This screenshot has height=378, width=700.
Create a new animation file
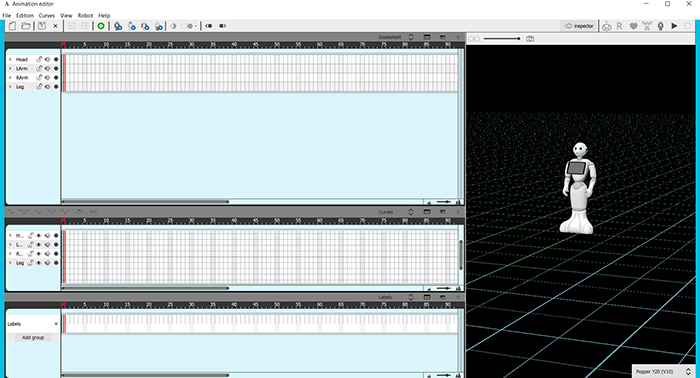(12, 26)
